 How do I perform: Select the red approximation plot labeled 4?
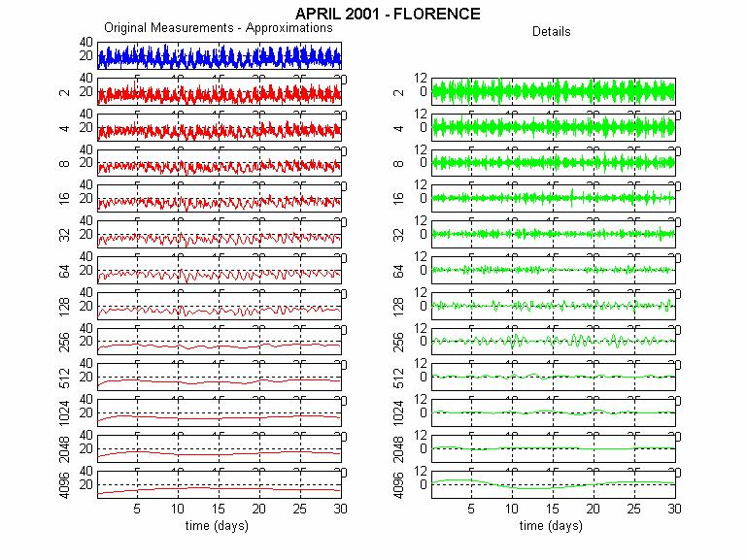[220, 127]
